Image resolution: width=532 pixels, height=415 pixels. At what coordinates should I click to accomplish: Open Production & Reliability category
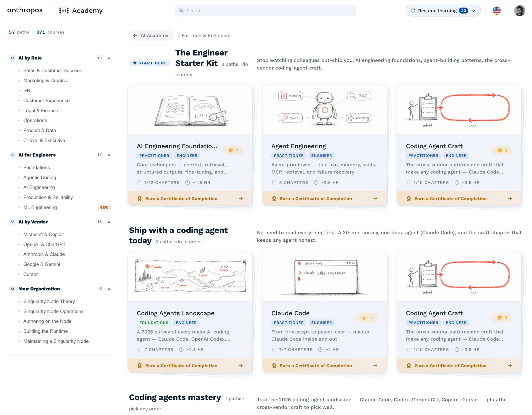48,197
